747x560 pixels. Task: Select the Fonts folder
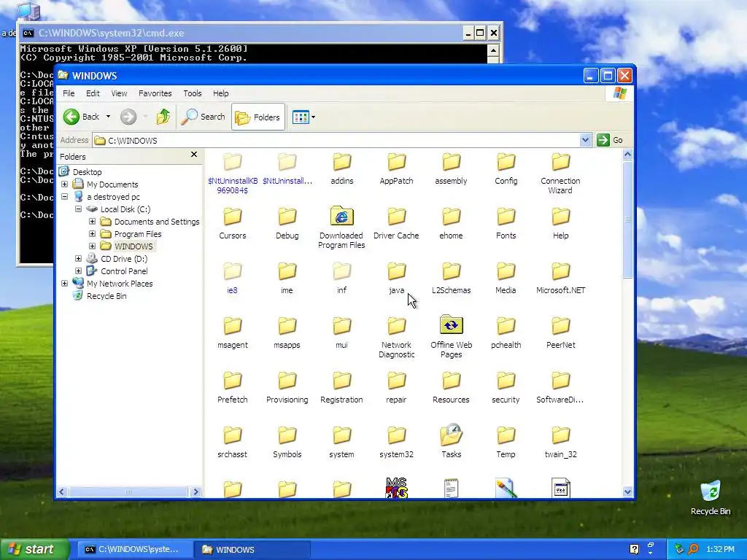click(x=506, y=223)
